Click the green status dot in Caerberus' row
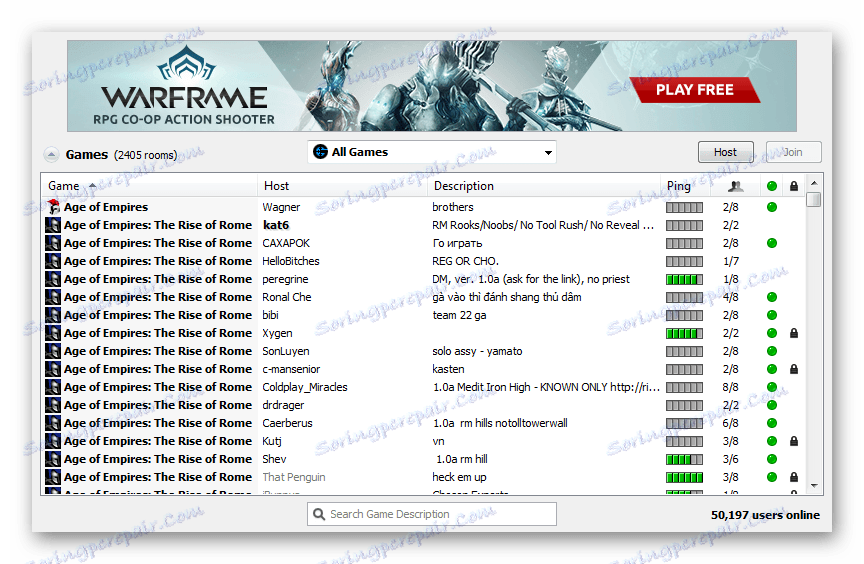Viewport: 864px width, 564px height. [772, 423]
